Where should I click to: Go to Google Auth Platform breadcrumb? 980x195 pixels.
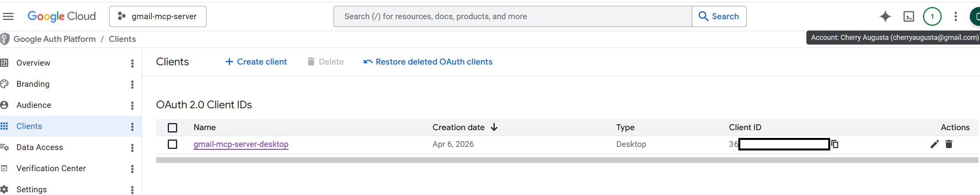click(x=55, y=39)
